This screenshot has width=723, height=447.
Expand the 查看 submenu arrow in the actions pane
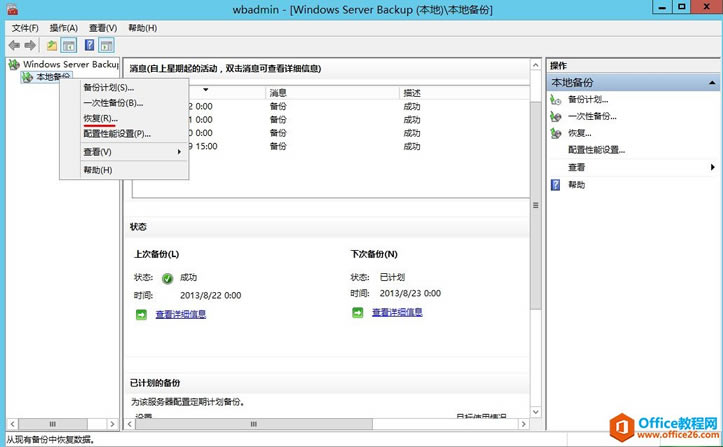tap(713, 167)
